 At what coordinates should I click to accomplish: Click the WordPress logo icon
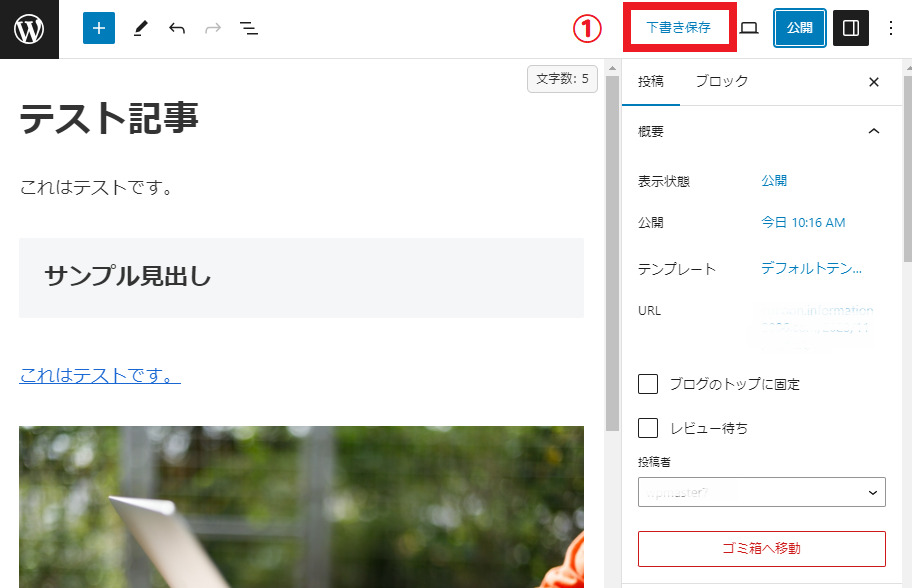coord(29,29)
